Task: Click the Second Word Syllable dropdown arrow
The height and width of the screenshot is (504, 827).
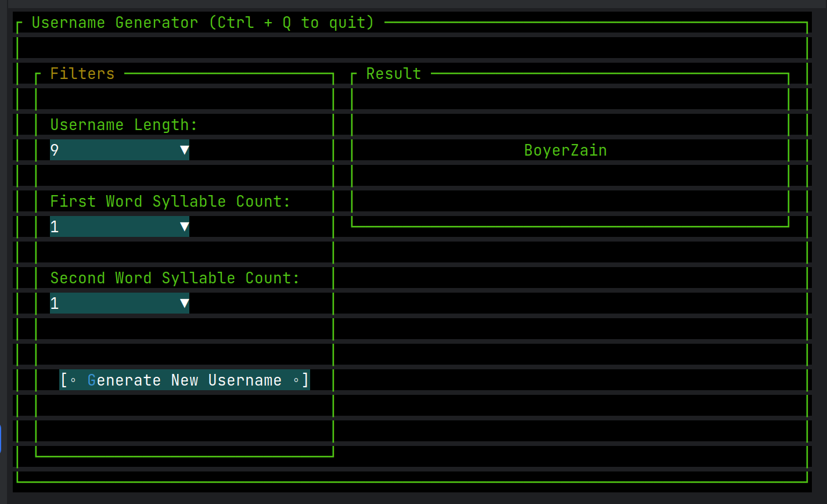Action: pyautogui.click(x=185, y=303)
